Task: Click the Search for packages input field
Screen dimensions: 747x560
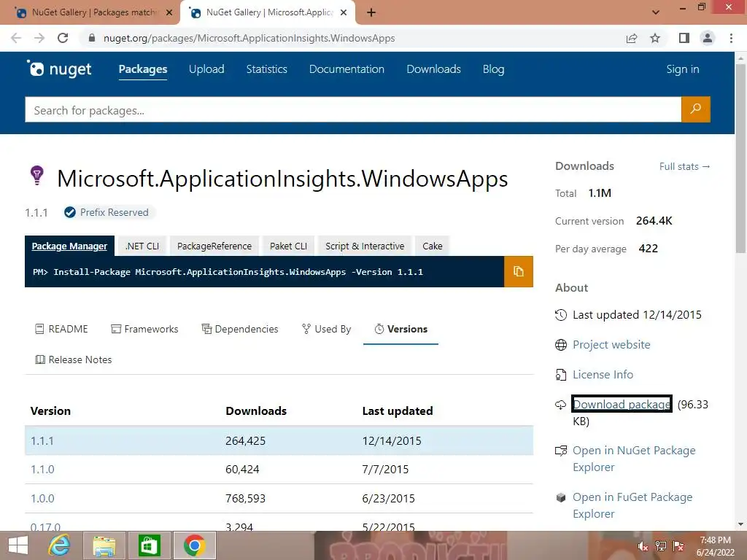Action: [353, 110]
